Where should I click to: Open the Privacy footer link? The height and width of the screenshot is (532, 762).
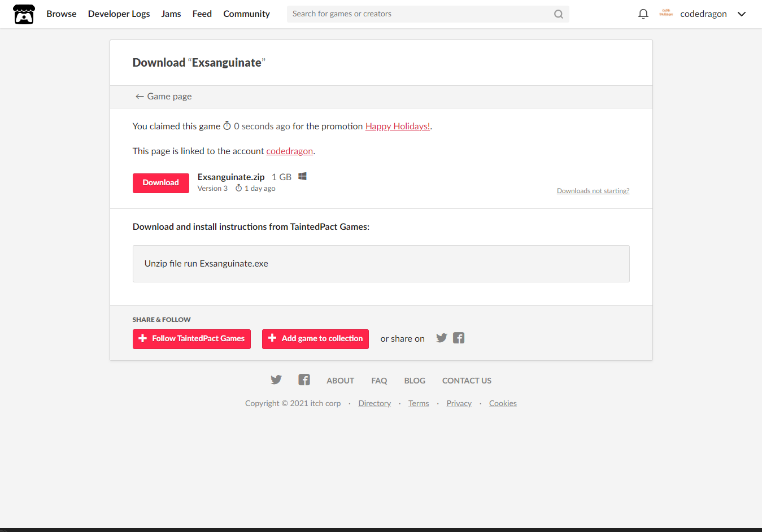[x=459, y=403]
